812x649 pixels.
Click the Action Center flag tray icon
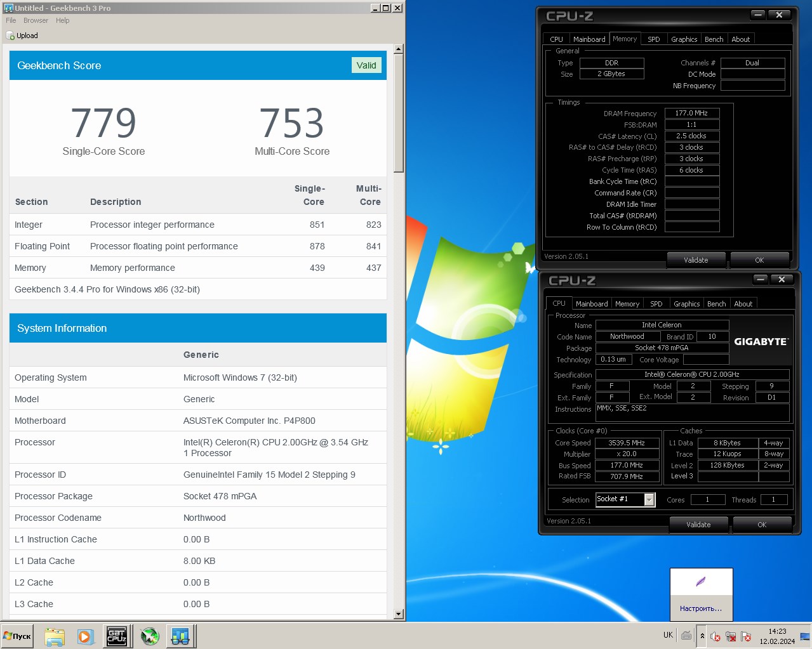(x=746, y=636)
